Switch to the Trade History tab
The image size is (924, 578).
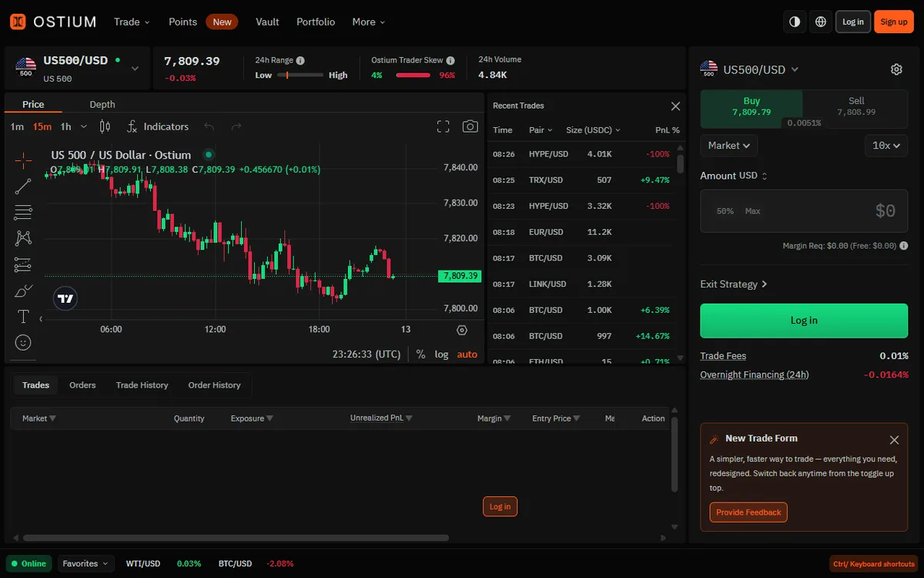[142, 385]
